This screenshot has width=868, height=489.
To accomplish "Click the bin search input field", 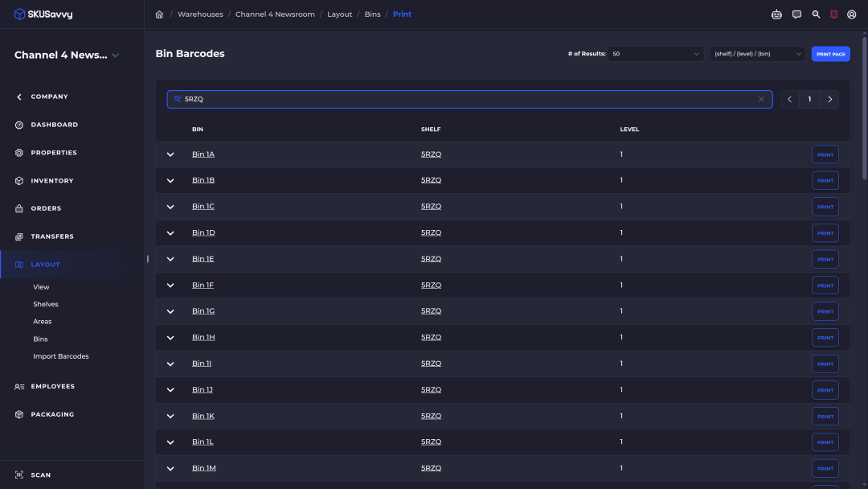I will [469, 99].
